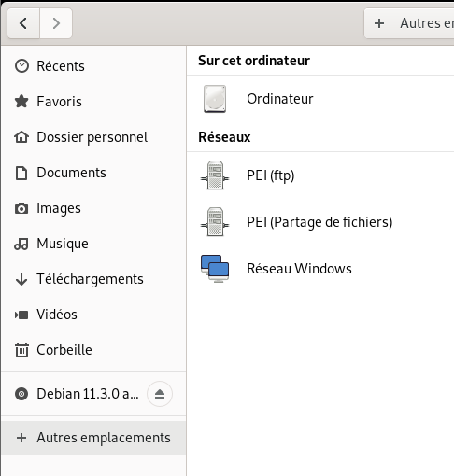
Task: Click the Favoris star icon
Action: pos(21,102)
